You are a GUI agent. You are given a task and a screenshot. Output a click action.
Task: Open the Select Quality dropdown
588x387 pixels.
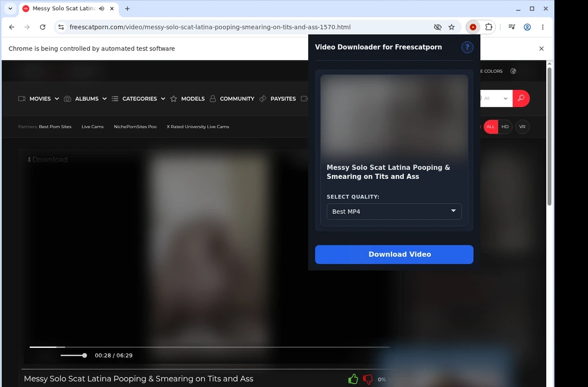point(394,212)
